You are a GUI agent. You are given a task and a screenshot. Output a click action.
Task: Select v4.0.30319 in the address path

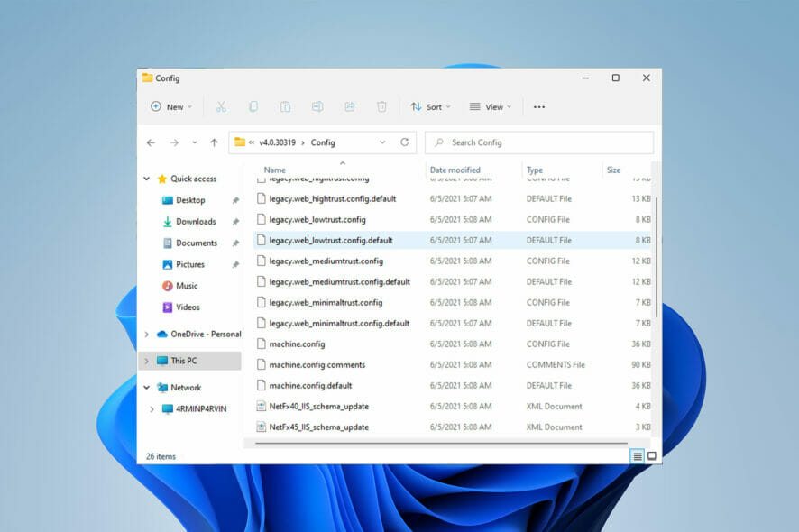pos(277,142)
